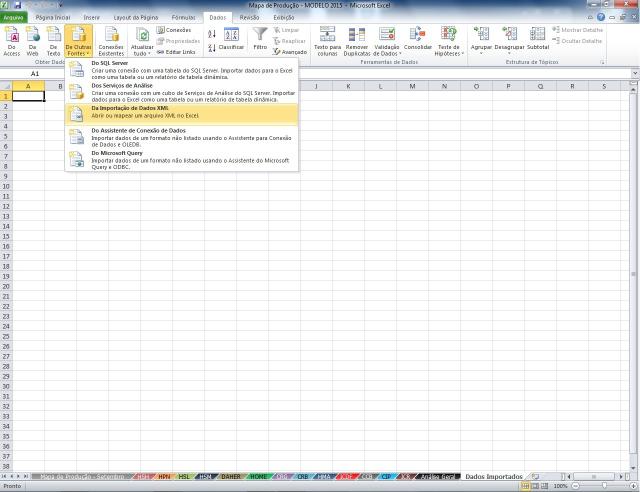This screenshot has height=492, width=640.
Task: Click the Teste de Hipóteses icon
Action: [448, 35]
